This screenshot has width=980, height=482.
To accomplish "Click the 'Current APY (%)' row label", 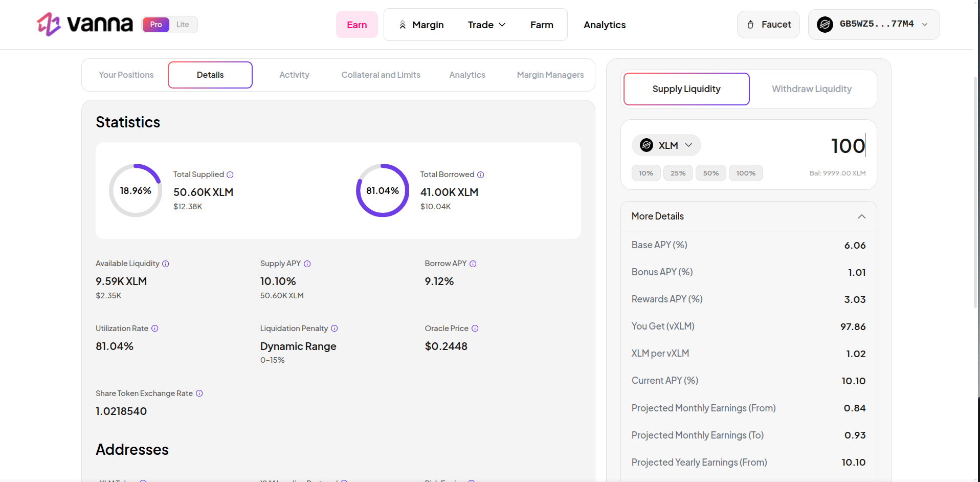I will [665, 381].
